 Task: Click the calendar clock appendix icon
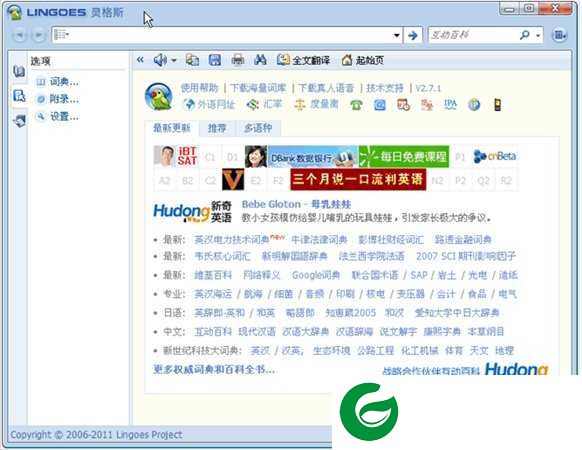tap(403, 105)
